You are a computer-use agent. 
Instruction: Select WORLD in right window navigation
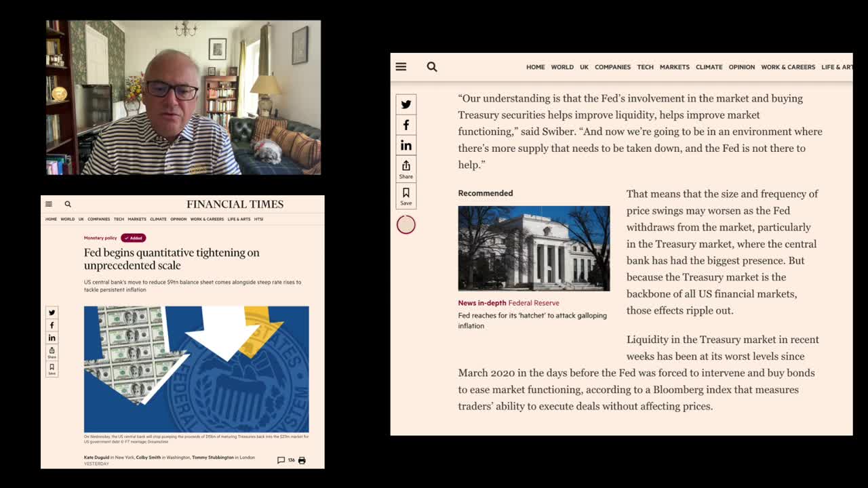(x=562, y=67)
